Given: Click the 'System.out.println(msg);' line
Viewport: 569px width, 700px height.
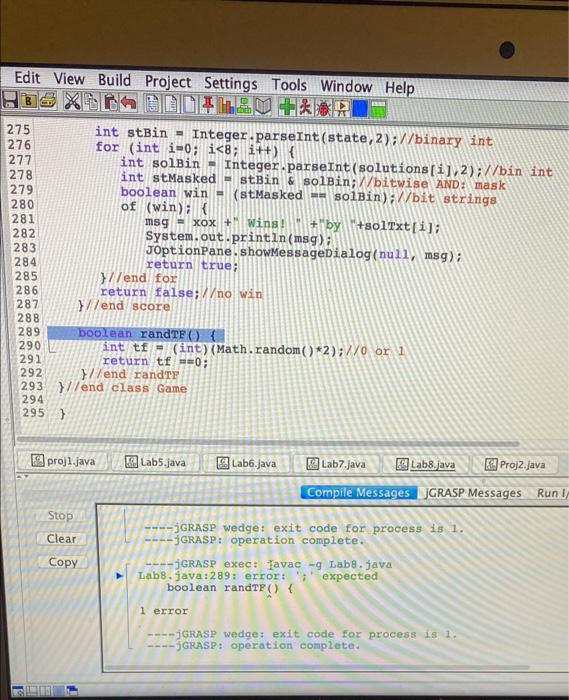Looking at the screenshot, I should pos(239,238).
